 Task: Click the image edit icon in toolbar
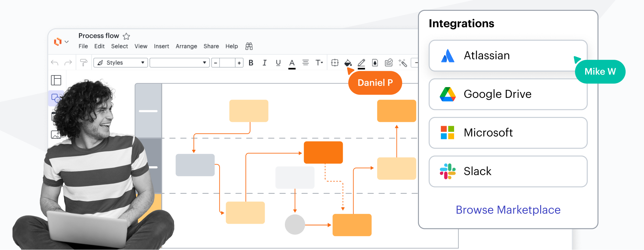[x=389, y=62]
